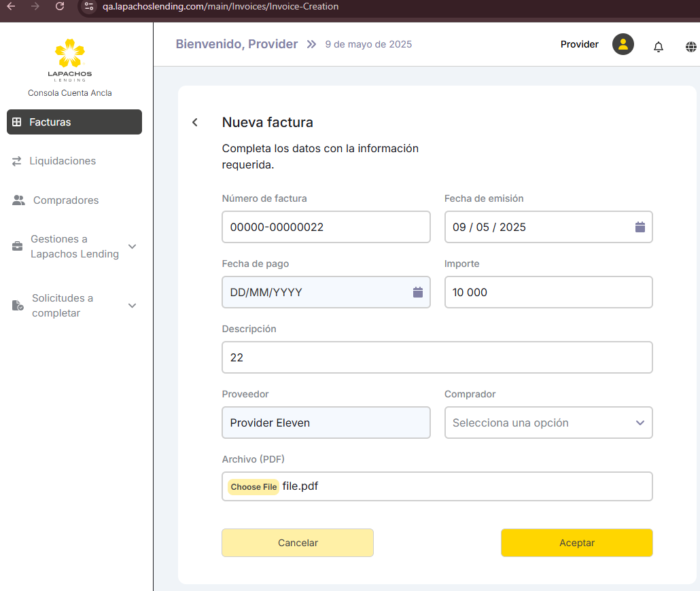The image size is (700, 591).
Task: Click the Provider user avatar icon
Action: (623, 45)
